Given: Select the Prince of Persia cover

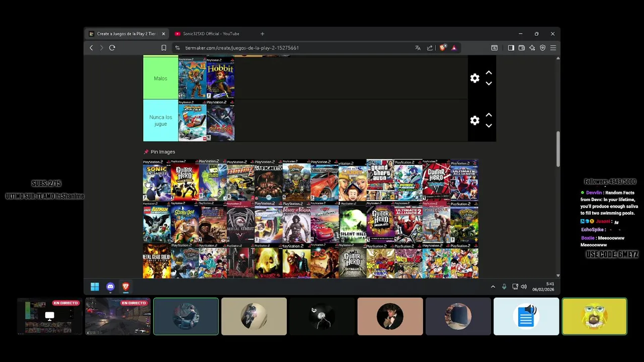Looking at the screenshot, I should (296, 222).
